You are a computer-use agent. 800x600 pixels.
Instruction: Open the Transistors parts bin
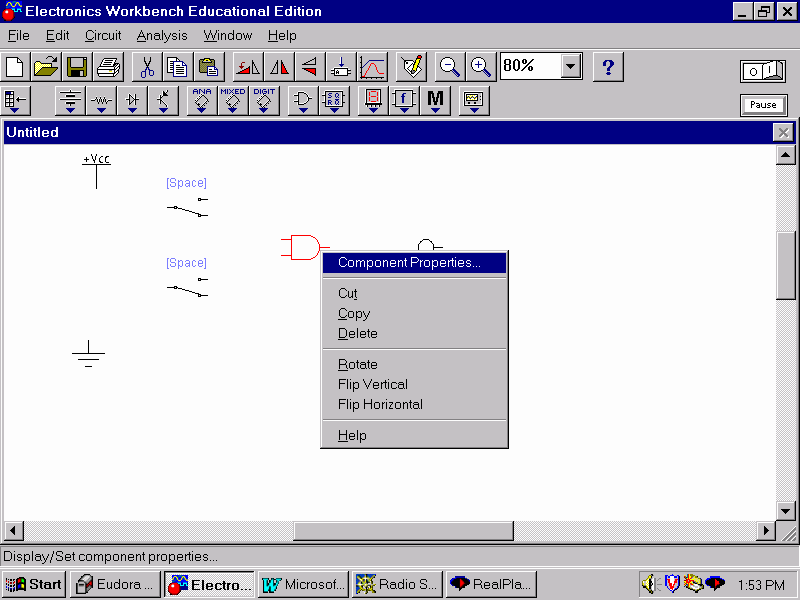coord(163,101)
